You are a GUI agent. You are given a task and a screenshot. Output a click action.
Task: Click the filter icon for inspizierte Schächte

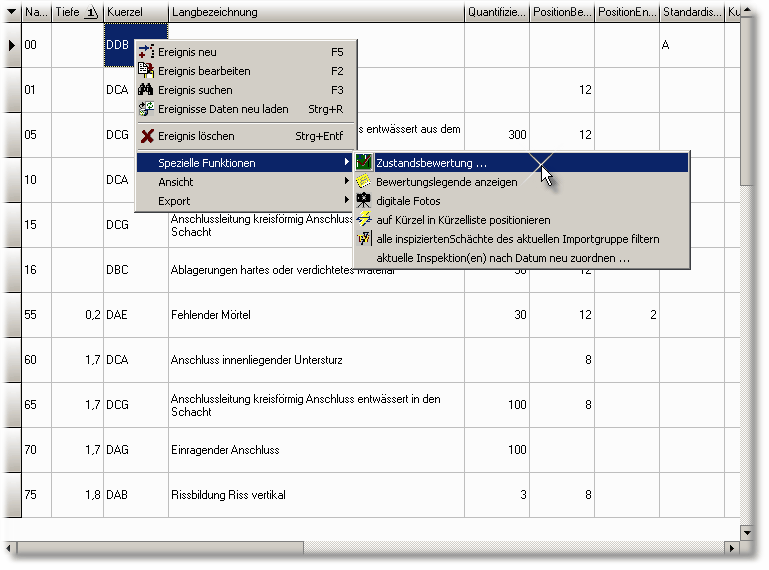pos(364,239)
